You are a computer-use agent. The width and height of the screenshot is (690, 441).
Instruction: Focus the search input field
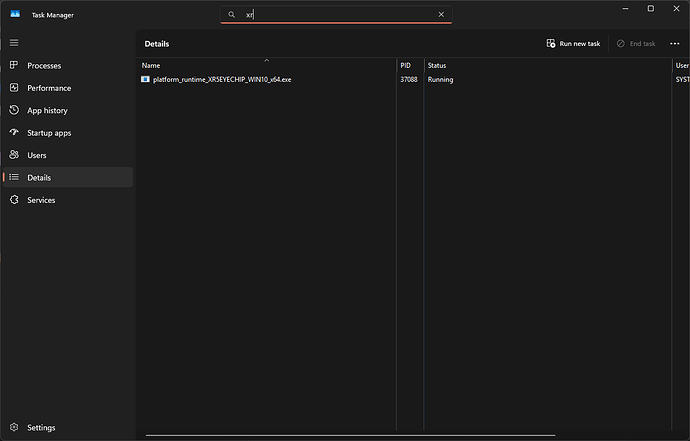tap(337, 15)
